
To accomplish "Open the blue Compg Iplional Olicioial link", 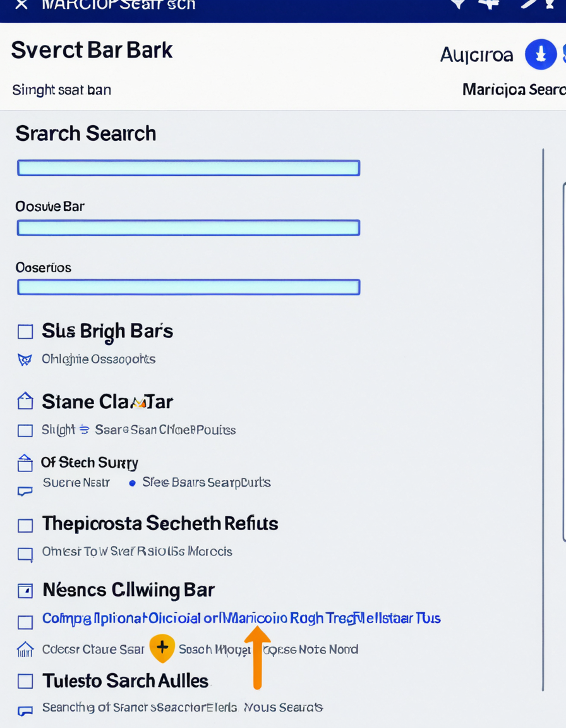I will pos(241,619).
